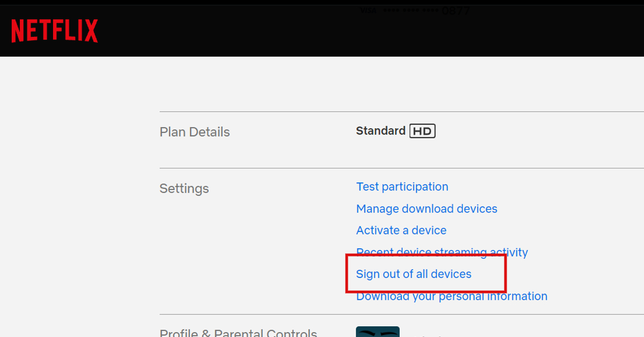Click the Visa card icon at top

[368, 9]
